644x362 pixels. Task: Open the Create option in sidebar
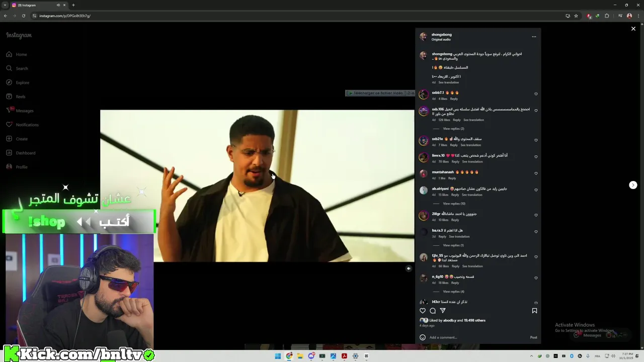click(x=17, y=139)
